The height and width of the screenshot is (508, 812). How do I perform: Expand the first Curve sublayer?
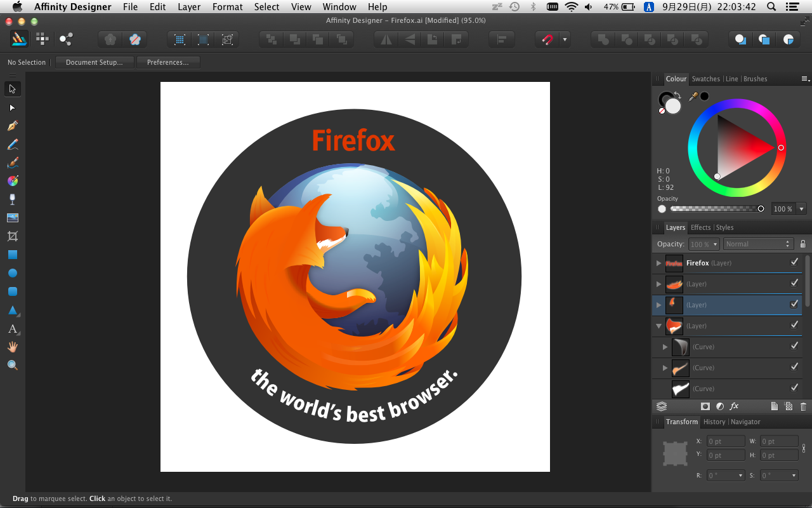[x=665, y=347]
